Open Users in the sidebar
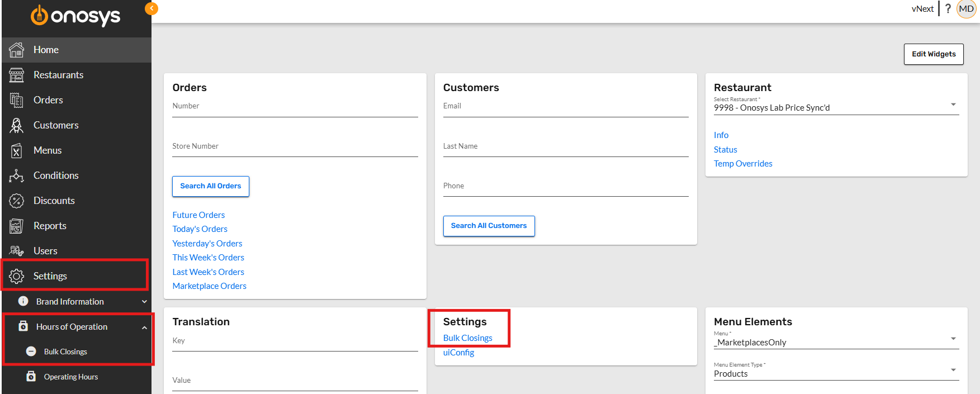Image resolution: width=980 pixels, height=394 pixels. [77, 251]
